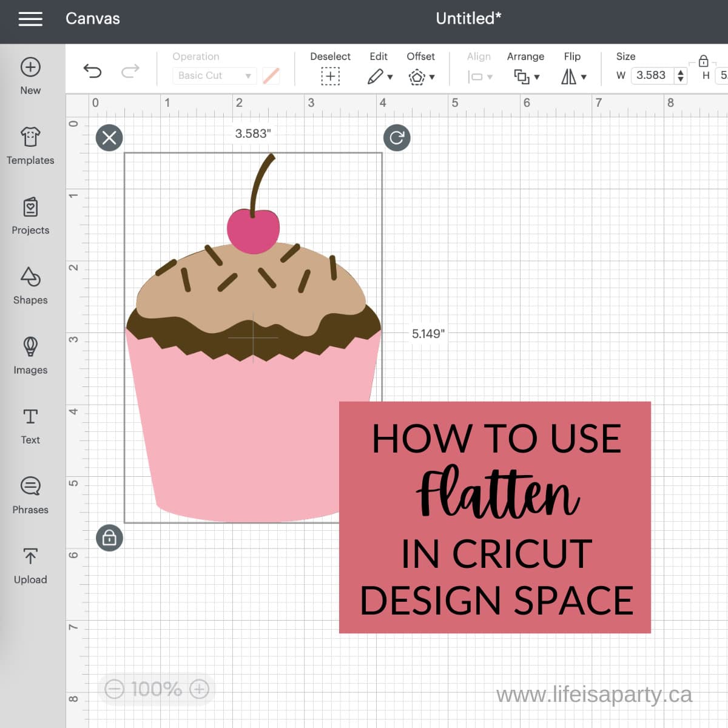Delete selection using the X handle

point(109,138)
